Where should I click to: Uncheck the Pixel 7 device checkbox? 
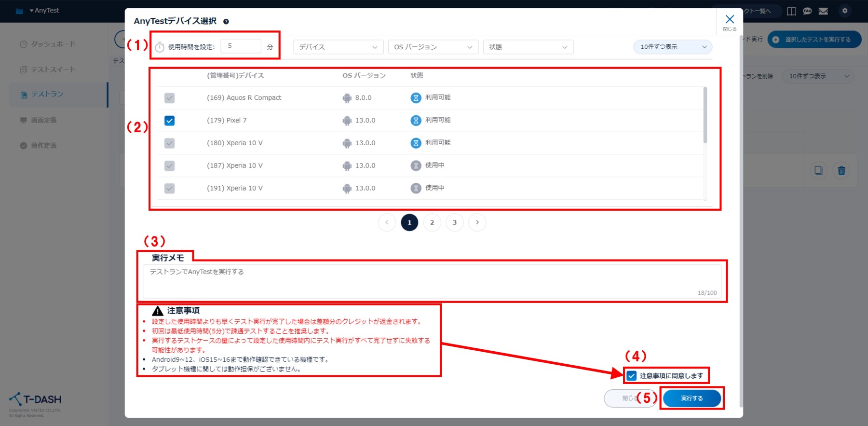click(x=169, y=121)
